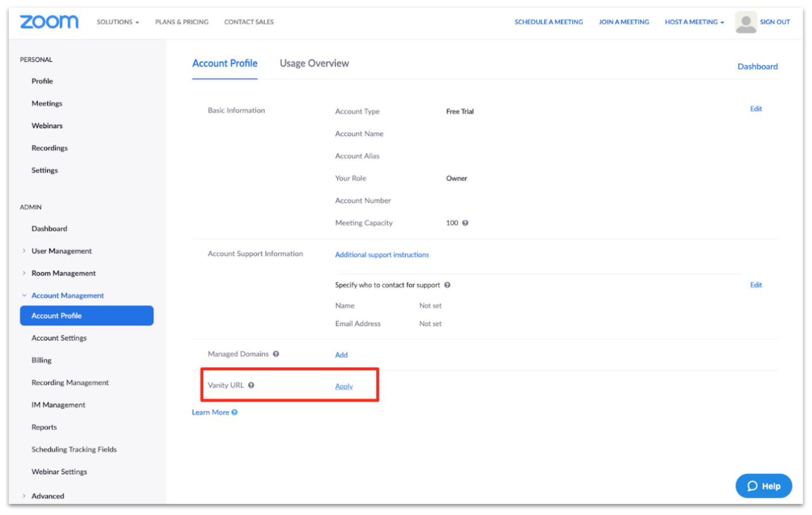Viewport: 812px width, 515px height.
Task: Select Account Settings in the sidebar
Action: [59, 338]
